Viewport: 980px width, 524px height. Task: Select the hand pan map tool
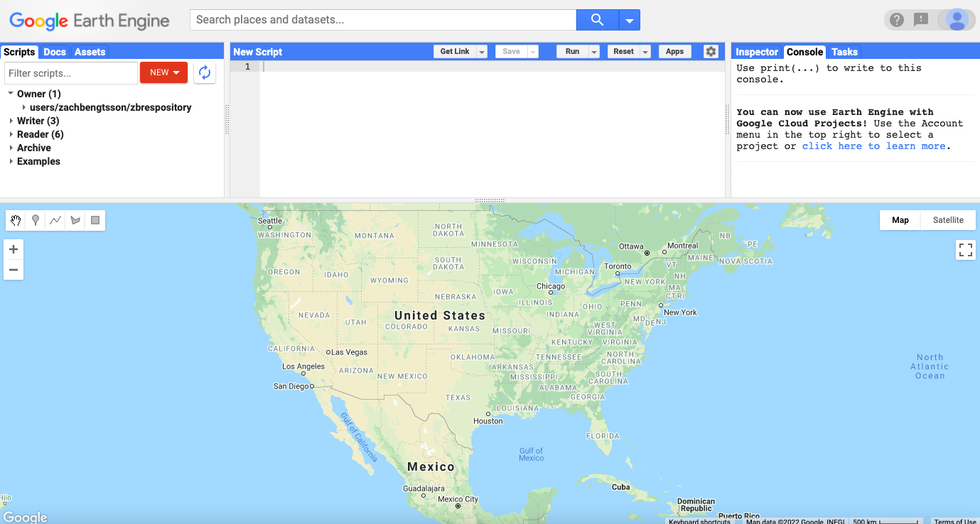click(x=16, y=221)
